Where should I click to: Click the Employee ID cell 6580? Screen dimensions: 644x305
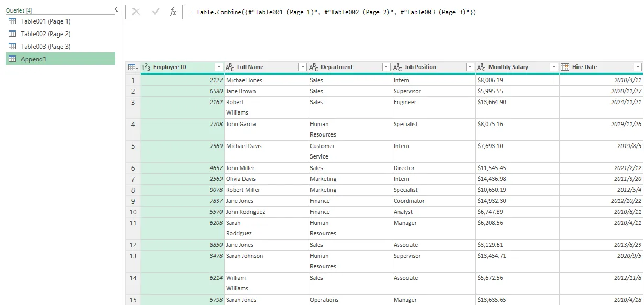(x=182, y=91)
